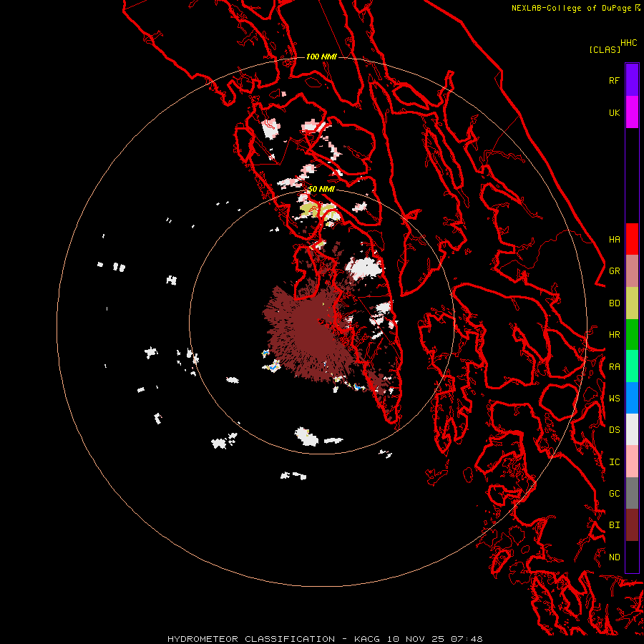644x644 pixels.
Task: Click the UK legend label
Action: tap(614, 112)
